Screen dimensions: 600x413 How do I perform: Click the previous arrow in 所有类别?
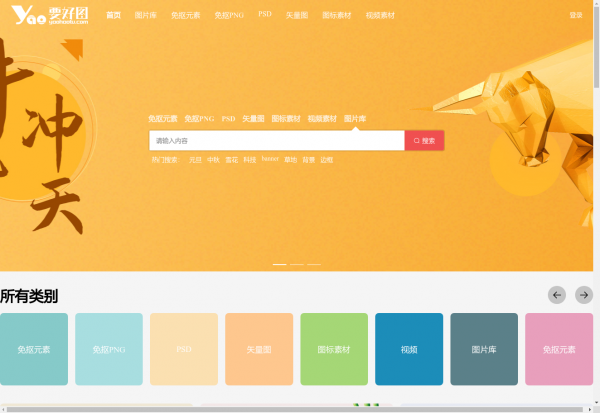[x=557, y=295]
